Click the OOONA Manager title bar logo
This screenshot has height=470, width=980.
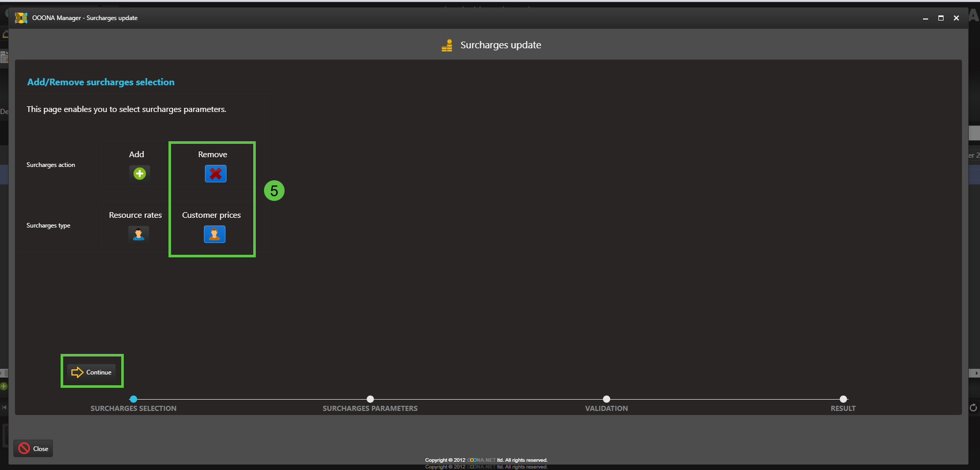coord(21,18)
